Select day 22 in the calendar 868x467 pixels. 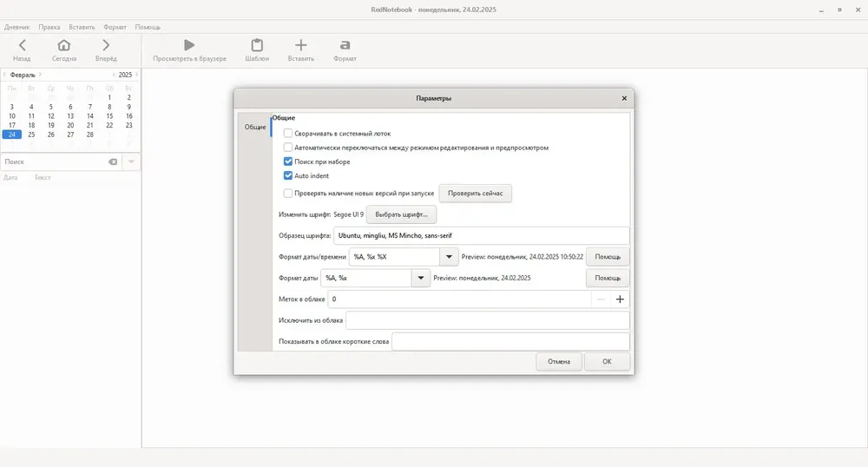click(x=109, y=125)
